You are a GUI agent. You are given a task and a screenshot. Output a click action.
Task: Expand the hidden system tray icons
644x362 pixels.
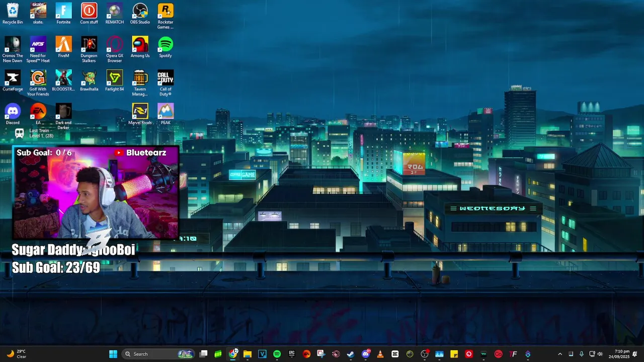(560, 354)
